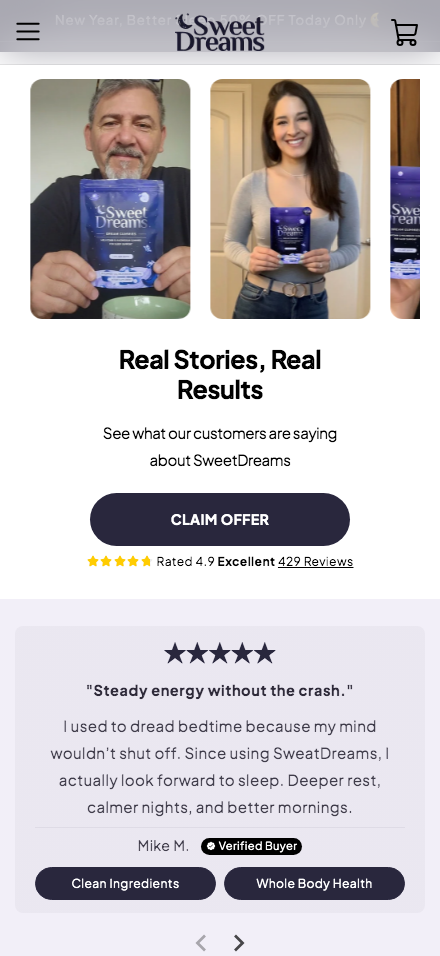Click the gold rating stars

[x=119, y=562]
